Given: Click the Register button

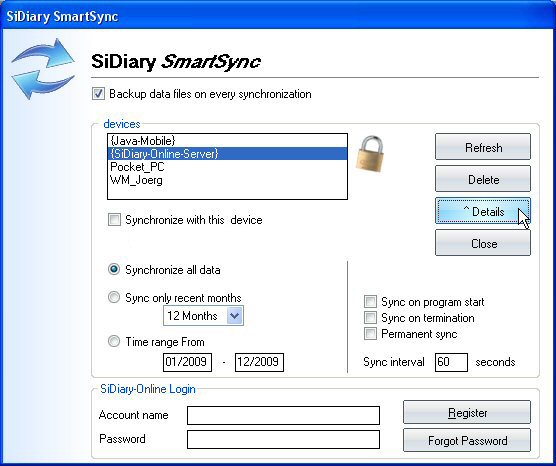Looking at the screenshot, I should point(467,412).
